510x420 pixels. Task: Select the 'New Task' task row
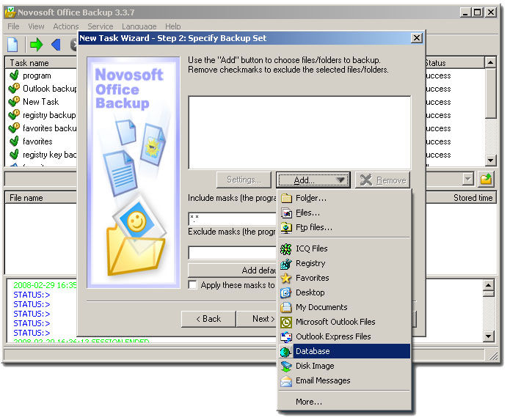point(40,102)
